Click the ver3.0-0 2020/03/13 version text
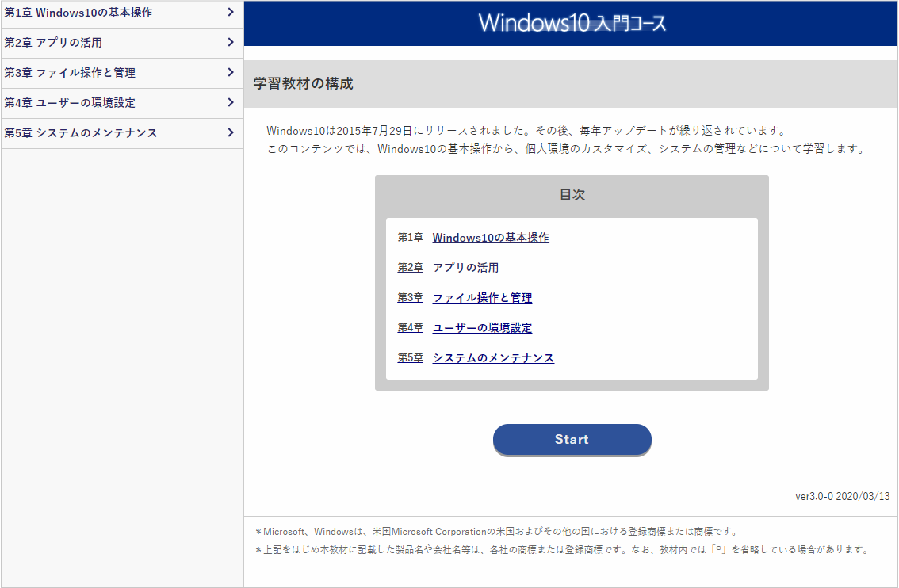Screen dimensions: 899x588 point(842,496)
